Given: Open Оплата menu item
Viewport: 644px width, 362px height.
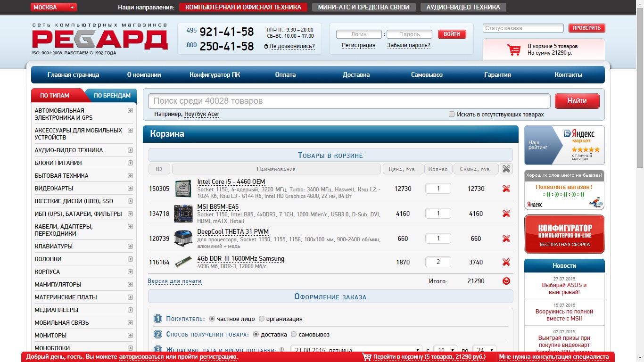Looking at the screenshot, I should [x=286, y=75].
